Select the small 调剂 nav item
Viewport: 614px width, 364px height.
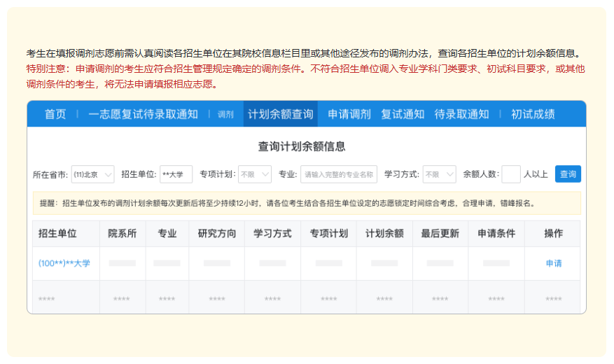pos(225,115)
